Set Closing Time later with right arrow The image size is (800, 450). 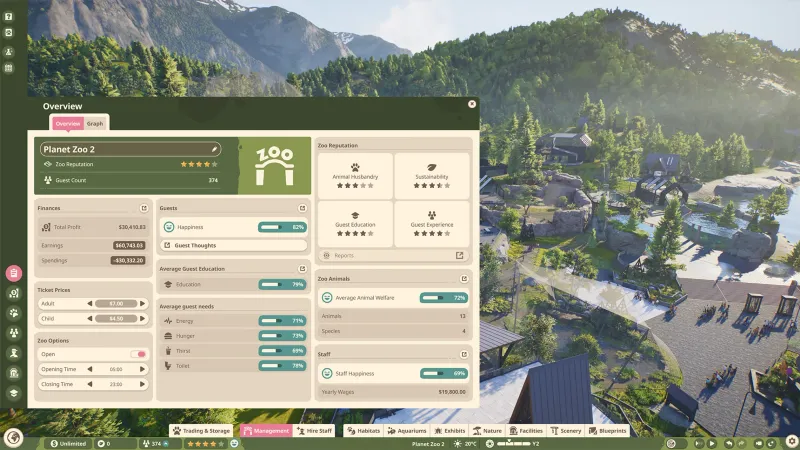click(x=142, y=384)
